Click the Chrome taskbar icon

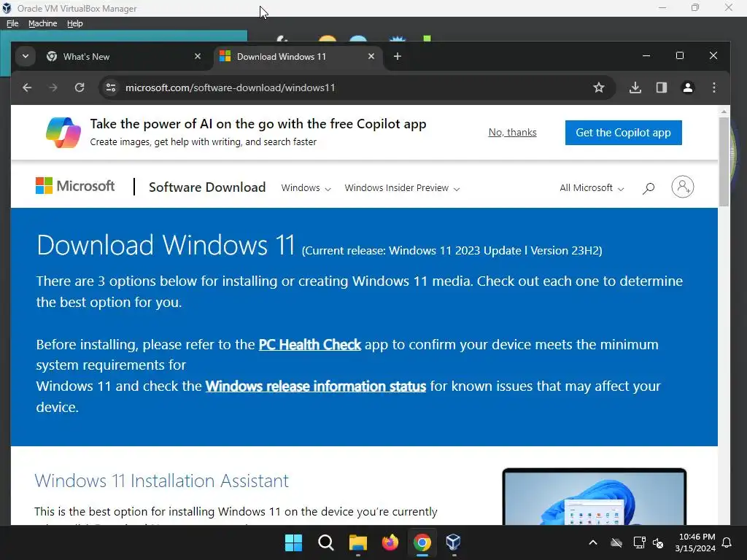422,542
